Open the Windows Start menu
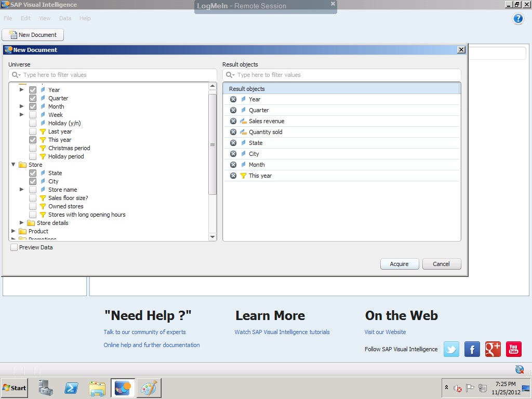The height and width of the screenshot is (399, 532). tap(14, 388)
